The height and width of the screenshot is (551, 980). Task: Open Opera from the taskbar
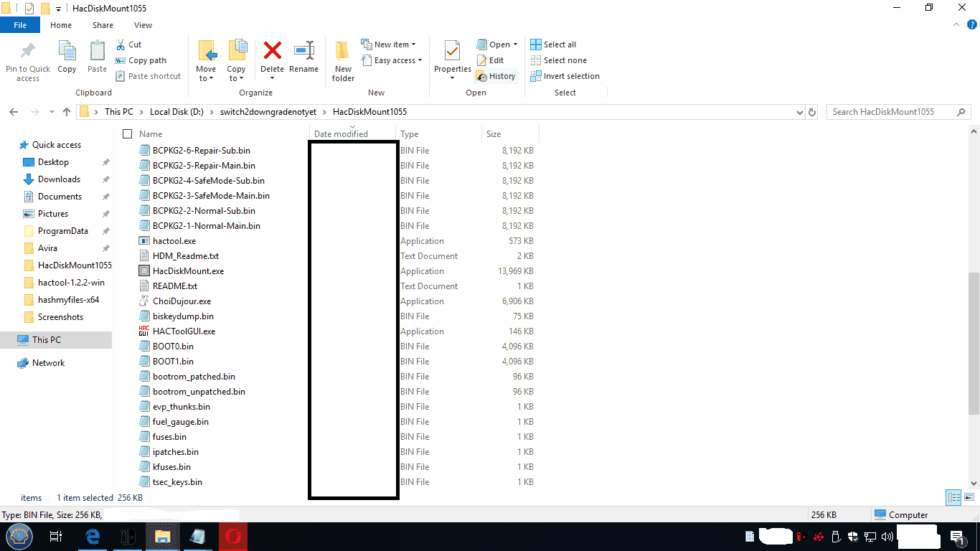point(233,537)
